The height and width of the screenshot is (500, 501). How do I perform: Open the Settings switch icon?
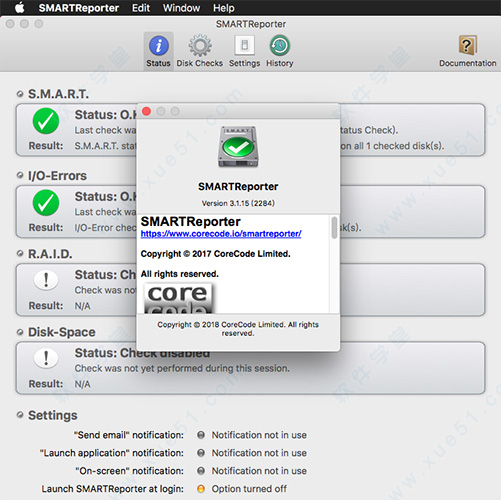(x=244, y=45)
